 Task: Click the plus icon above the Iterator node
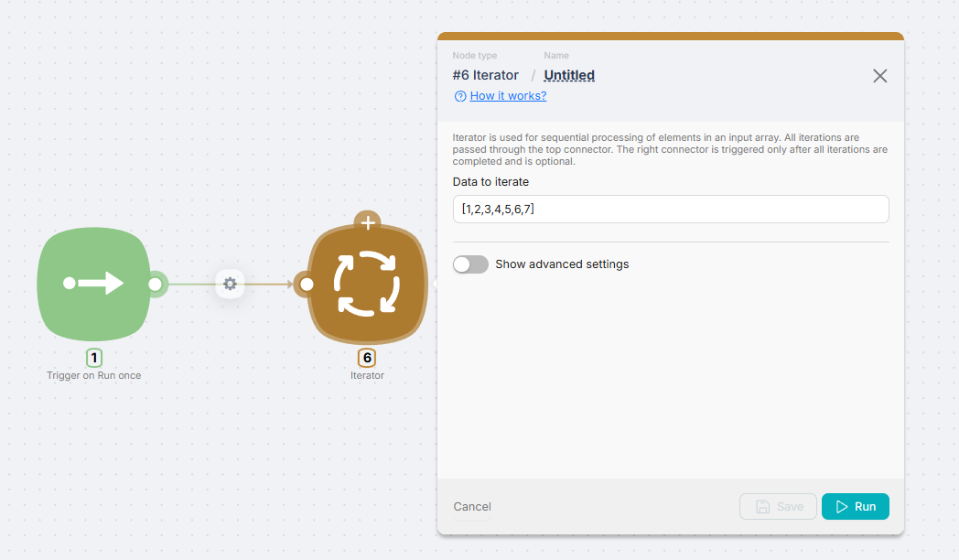(x=367, y=221)
